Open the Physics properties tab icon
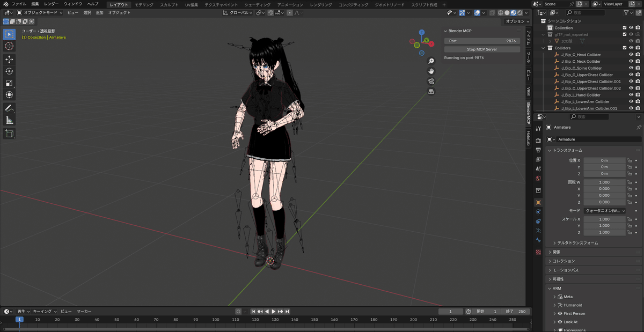Screen dimensions: 644x332 click(538, 212)
